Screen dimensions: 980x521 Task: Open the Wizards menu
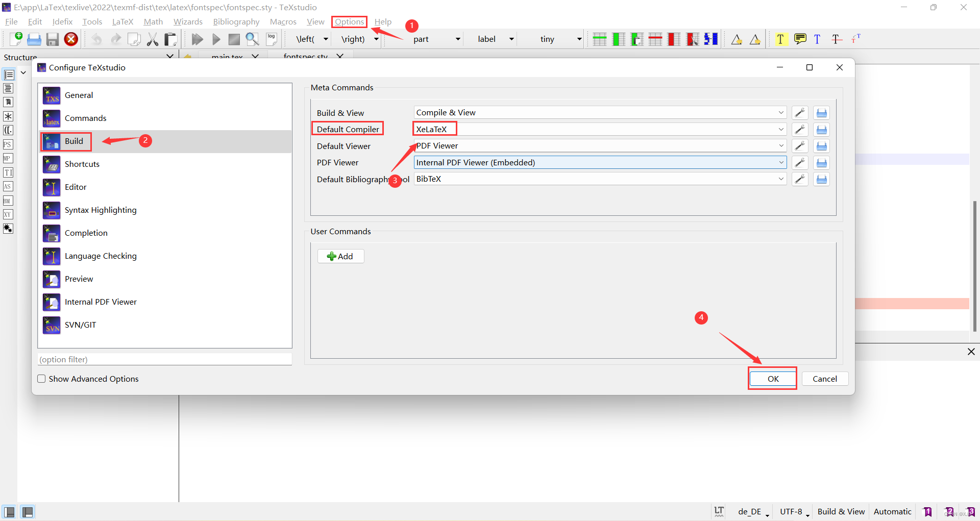click(188, 21)
